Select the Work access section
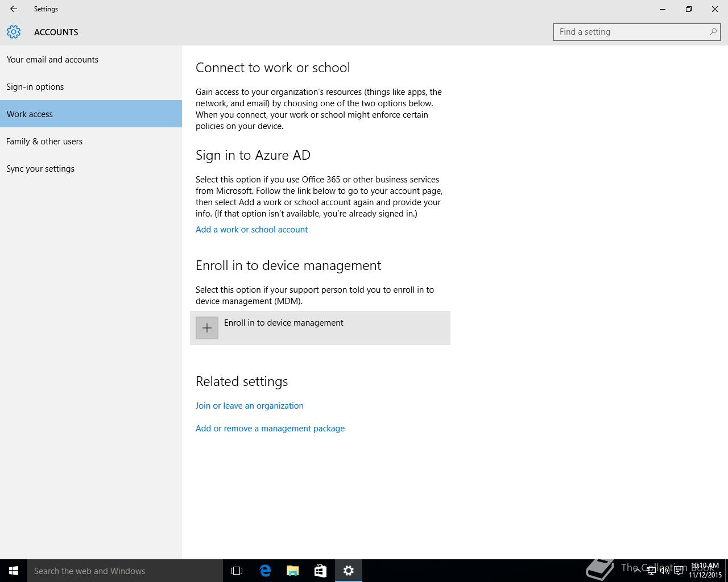This screenshot has height=582, width=728. pyautogui.click(x=91, y=114)
